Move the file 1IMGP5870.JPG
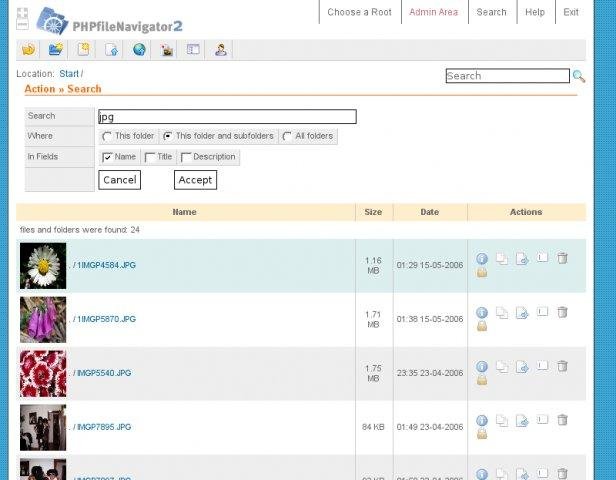Screen dimensions: 616x480 [x=522, y=313]
